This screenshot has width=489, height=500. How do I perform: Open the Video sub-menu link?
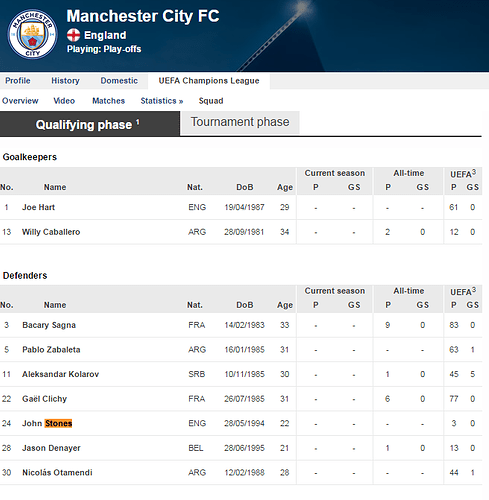[64, 101]
